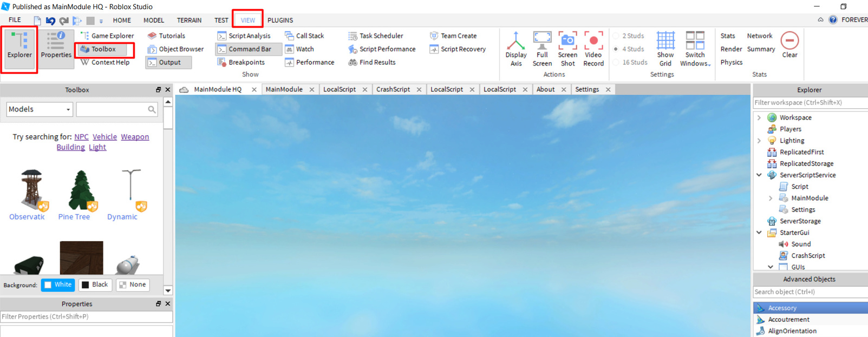
Task: Toggle the Output window
Action: (x=168, y=62)
